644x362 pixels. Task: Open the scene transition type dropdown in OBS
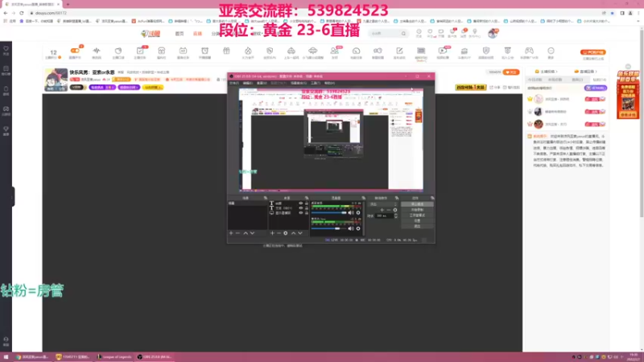click(x=383, y=204)
